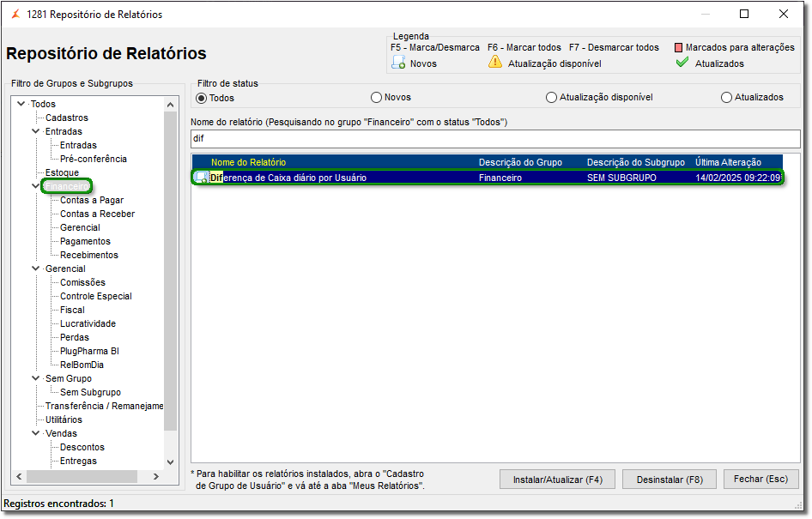This screenshot has height=519, width=812.
Task: Sort by Última Alteração column header
Action: tap(728, 162)
